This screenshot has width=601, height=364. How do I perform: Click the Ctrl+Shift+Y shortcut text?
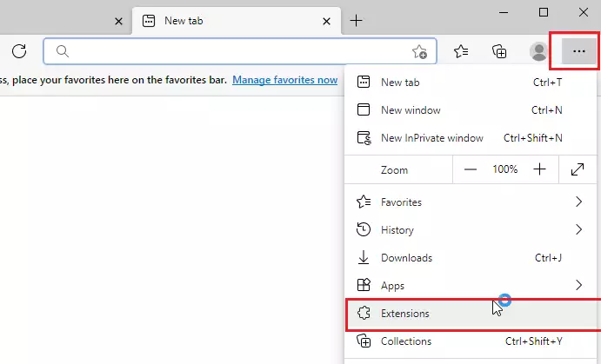[533, 341]
